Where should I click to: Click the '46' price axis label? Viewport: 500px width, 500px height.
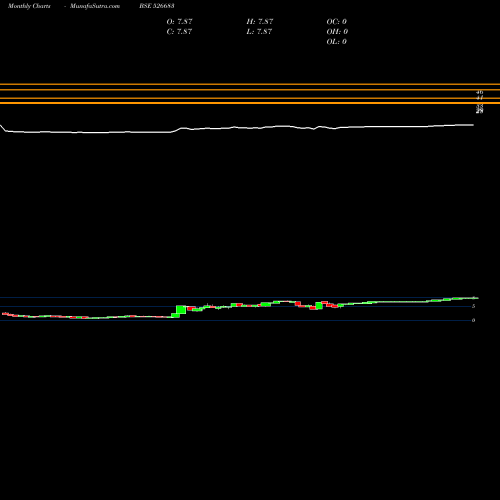pyautogui.click(x=480, y=92)
